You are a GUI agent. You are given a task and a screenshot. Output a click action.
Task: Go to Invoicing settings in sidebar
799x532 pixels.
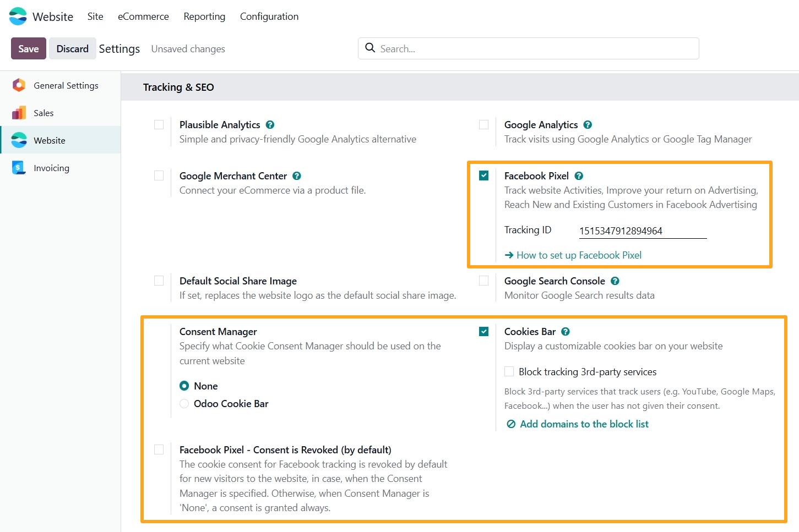[51, 168]
